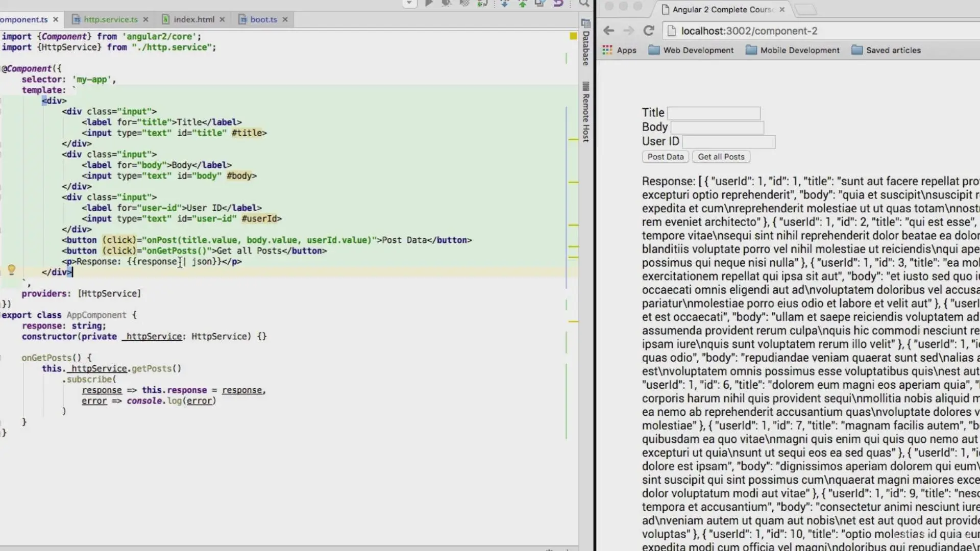Close the http.service.ts tab
The image size is (980, 551).
coord(145,19)
